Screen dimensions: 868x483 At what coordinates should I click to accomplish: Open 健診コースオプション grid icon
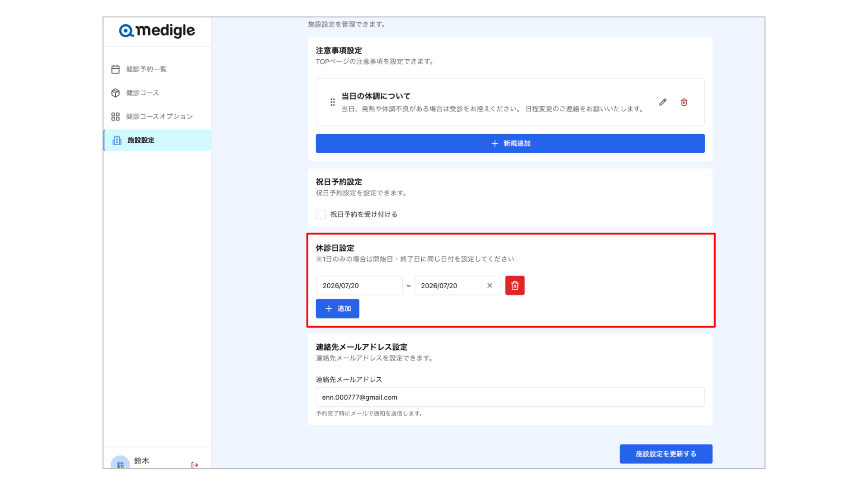[x=116, y=117]
